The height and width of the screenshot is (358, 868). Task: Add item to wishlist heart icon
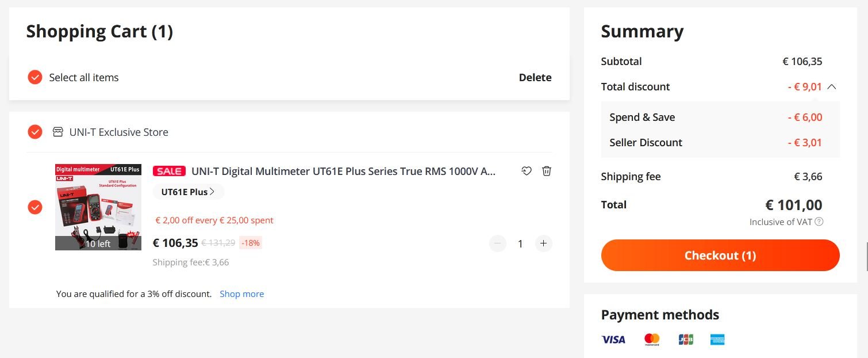526,171
